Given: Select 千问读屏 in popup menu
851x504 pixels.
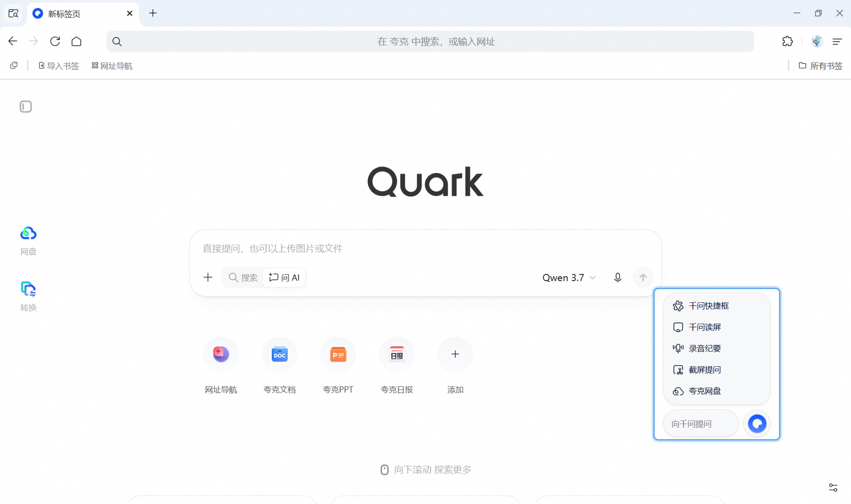Looking at the screenshot, I should coord(716,327).
